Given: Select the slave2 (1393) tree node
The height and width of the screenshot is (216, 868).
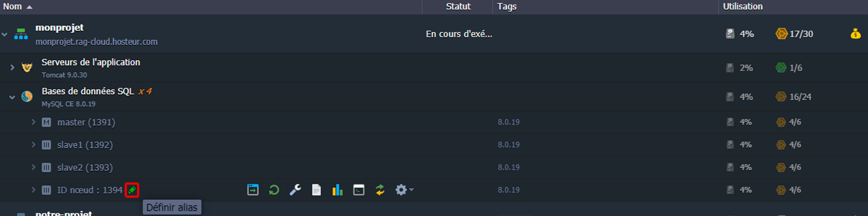Looking at the screenshot, I should pos(85,167).
